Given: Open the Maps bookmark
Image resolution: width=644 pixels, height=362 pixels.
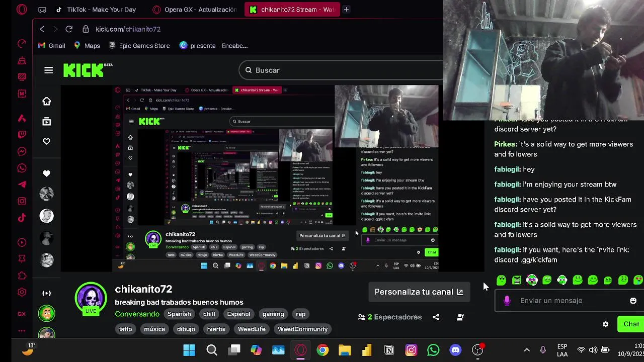Looking at the screenshot, I should tap(87, 46).
